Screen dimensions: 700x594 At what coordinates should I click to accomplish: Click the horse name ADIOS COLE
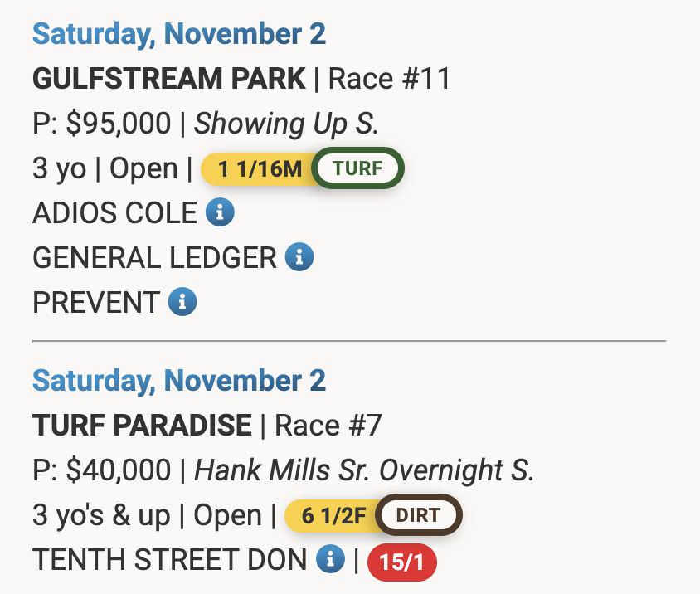[114, 213]
